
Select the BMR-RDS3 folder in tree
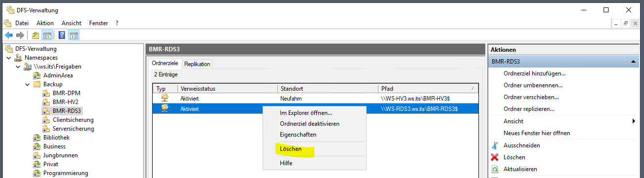point(67,111)
